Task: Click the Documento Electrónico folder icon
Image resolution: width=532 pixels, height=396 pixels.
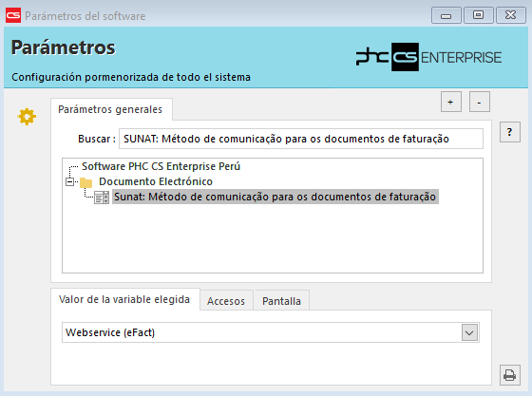Action: [x=85, y=182]
